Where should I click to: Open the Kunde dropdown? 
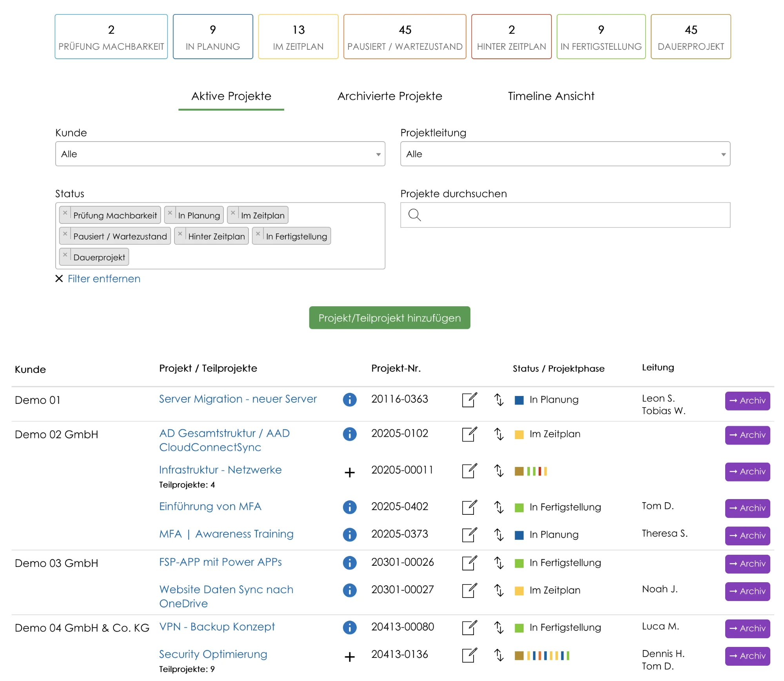[220, 154]
